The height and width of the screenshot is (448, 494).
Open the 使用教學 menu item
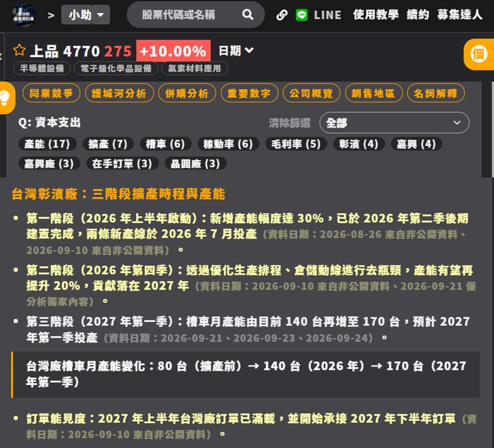(x=376, y=15)
